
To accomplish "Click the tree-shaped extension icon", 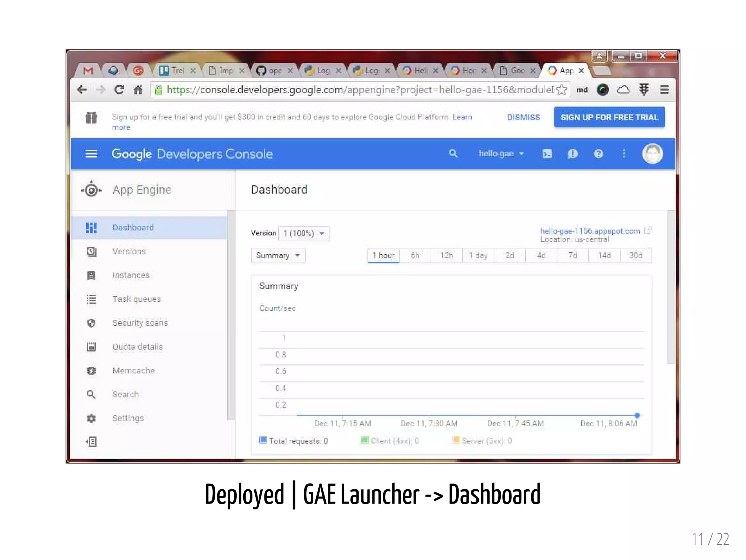I will pyautogui.click(x=644, y=90).
